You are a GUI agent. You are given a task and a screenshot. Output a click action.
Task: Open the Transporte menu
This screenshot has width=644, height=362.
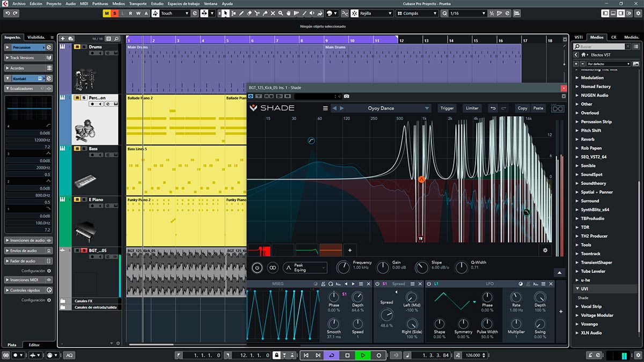[x=138, y=3]
